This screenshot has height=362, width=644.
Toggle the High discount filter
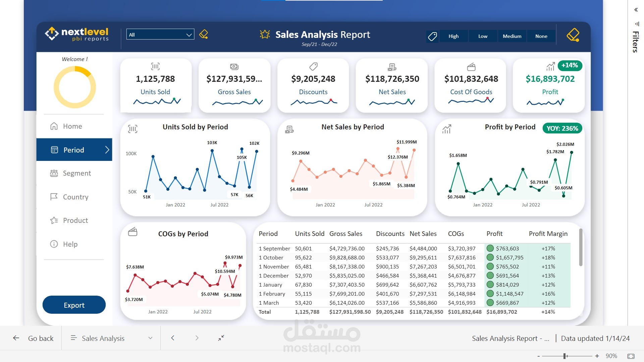[x=453, y=36]
